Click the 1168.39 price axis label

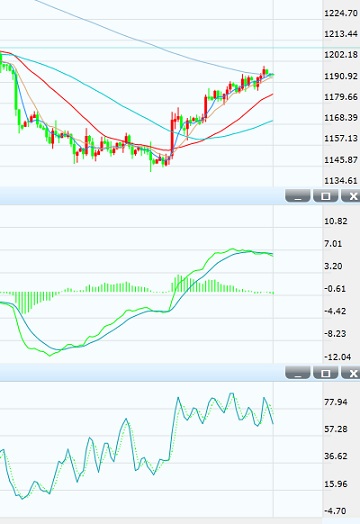[x=341, y=118]
